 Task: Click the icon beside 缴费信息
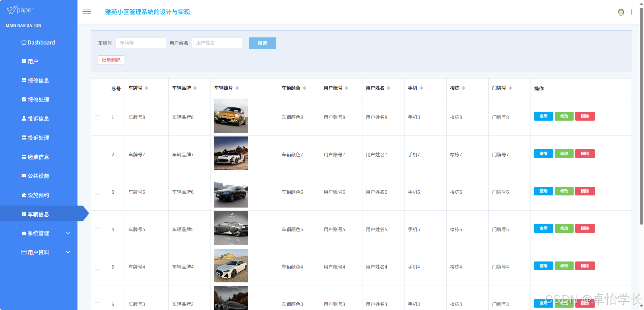pos(24,157)
